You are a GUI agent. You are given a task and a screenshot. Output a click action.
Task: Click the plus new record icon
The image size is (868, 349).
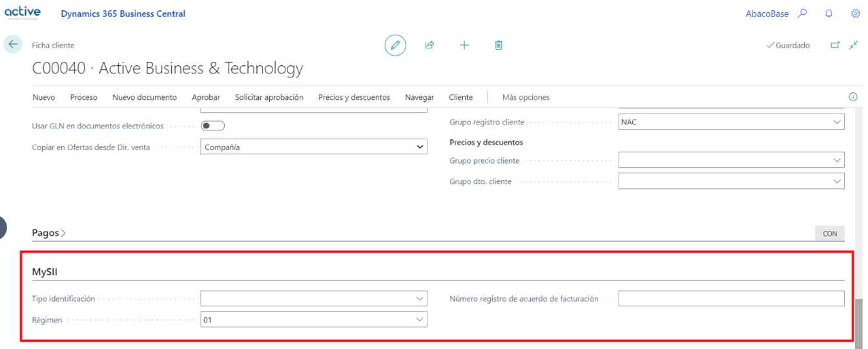click(x=464, y=45)
